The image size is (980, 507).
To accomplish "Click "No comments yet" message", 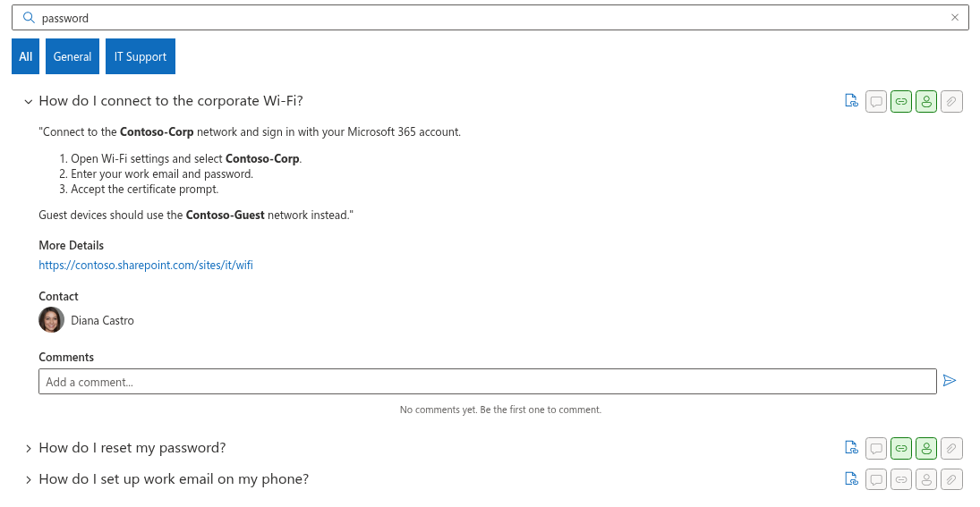I will point(500,410).
